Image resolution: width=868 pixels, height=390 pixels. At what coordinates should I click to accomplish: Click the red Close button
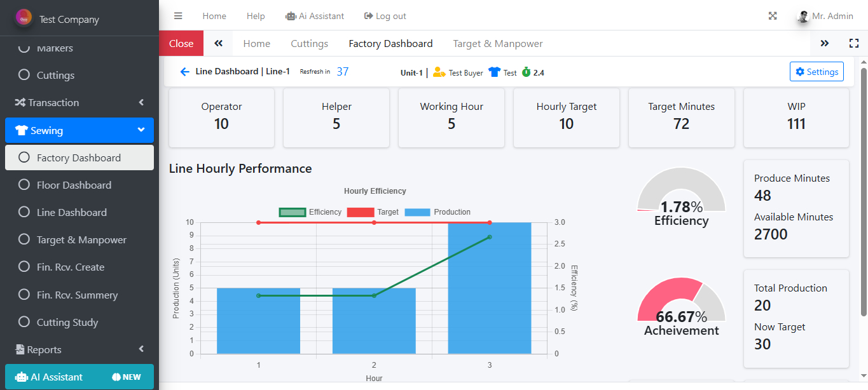click(181, 43)
